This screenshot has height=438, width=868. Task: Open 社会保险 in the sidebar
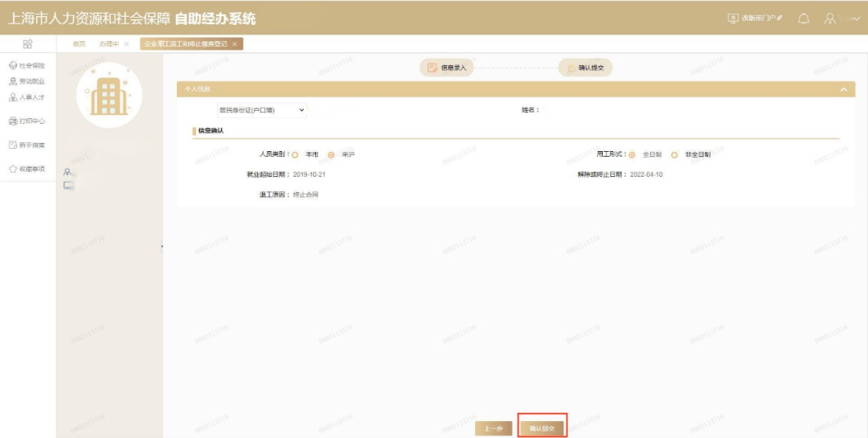point(27,65)
